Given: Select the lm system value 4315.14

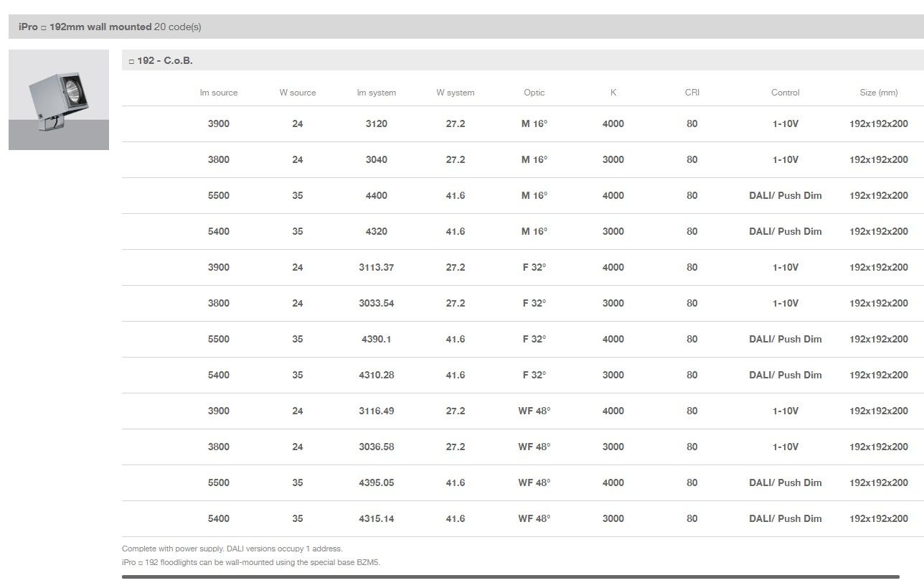Looking at the screenshot, I should (x=377, y=518).
